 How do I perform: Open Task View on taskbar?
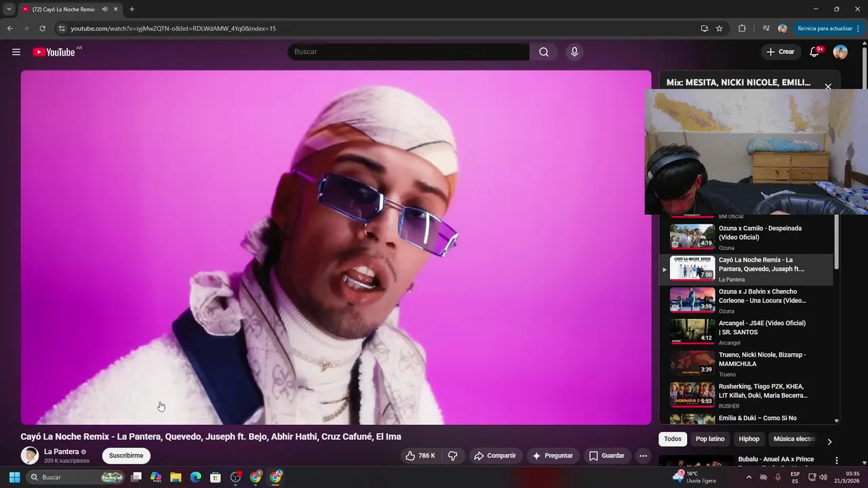pos(136,477)
